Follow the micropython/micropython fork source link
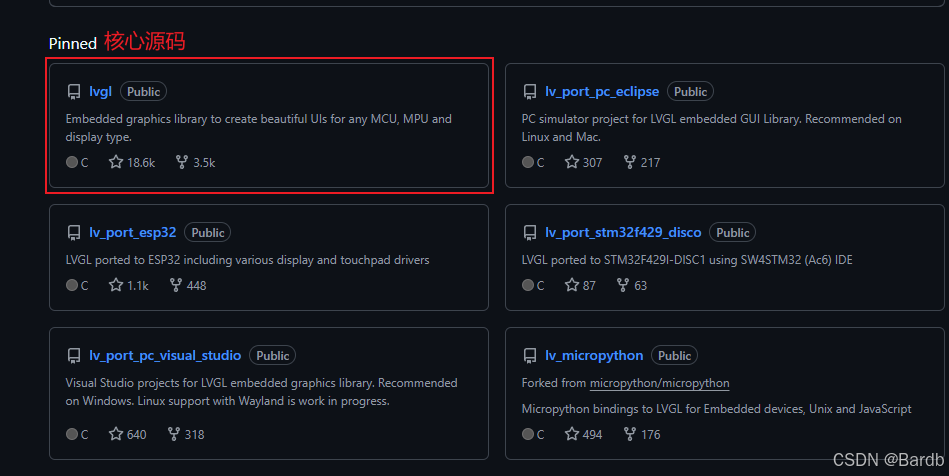This screenshot has height=476, width=949. coord(659,383)
